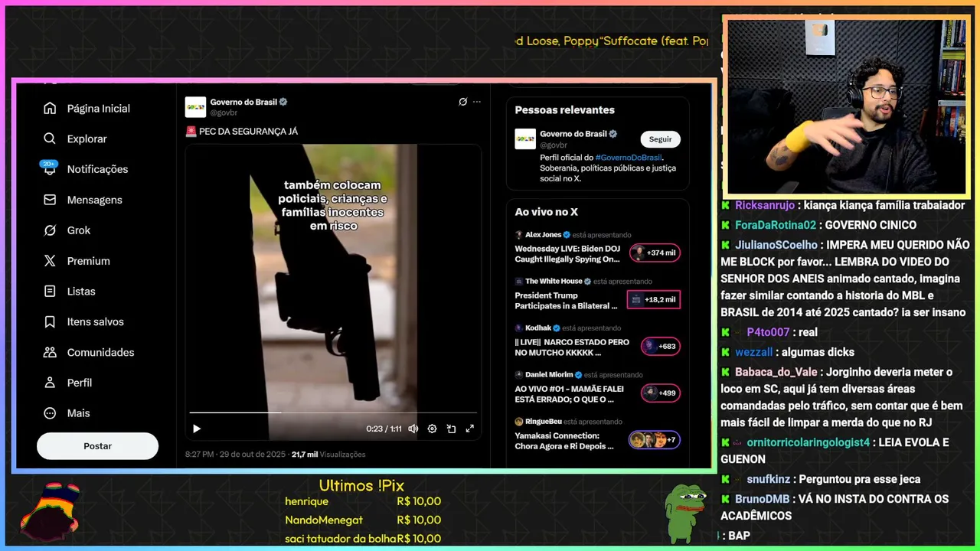Mute the video volume icon
This screenshot has height=551, width=980.
pyautogui.click(x=413, y=429)
